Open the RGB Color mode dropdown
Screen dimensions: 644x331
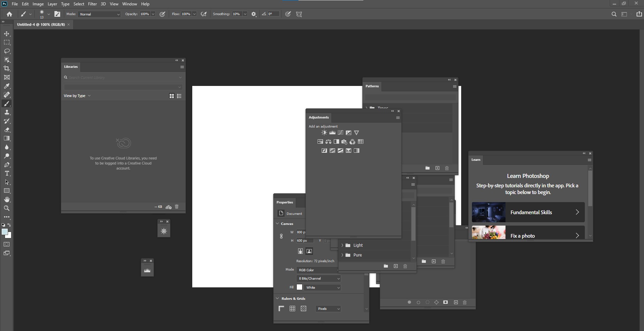pyautogui.click(x=318, y=270)
